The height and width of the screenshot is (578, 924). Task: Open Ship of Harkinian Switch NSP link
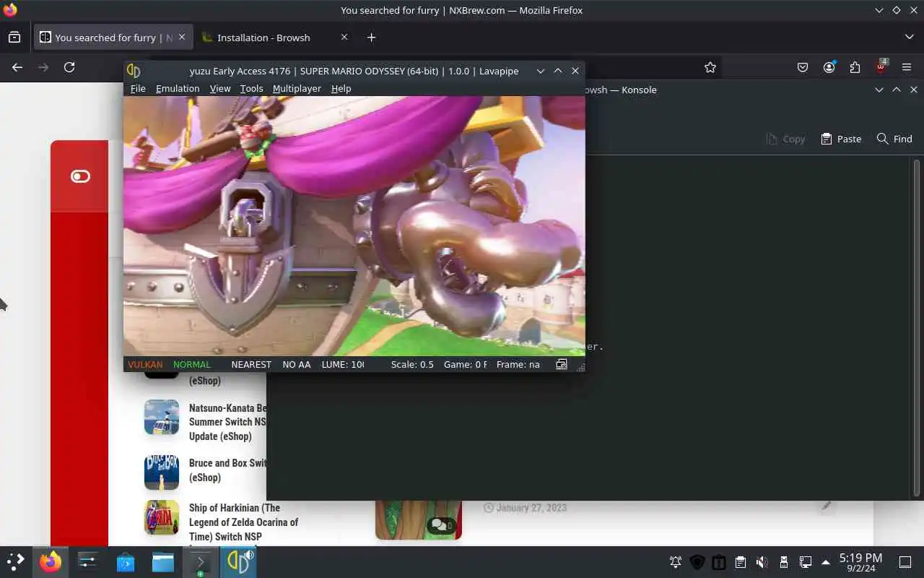click(x=243, y=522)
